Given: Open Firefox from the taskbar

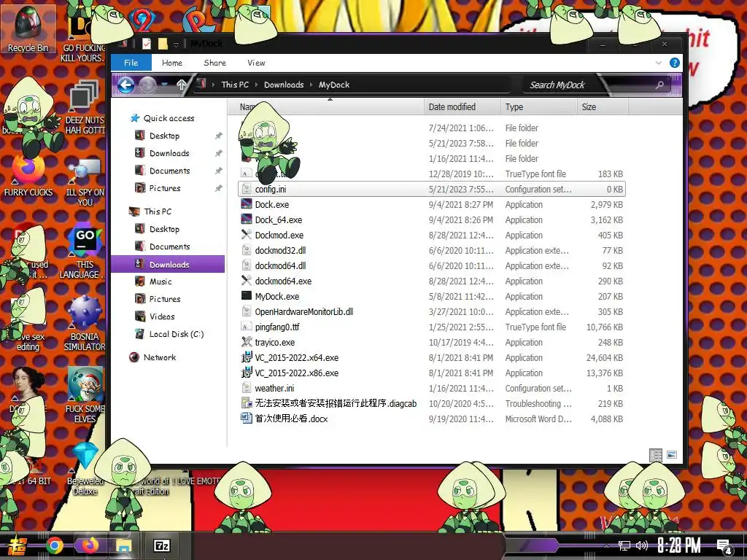Looking at the screenshot, I should [x=90, y=545].
